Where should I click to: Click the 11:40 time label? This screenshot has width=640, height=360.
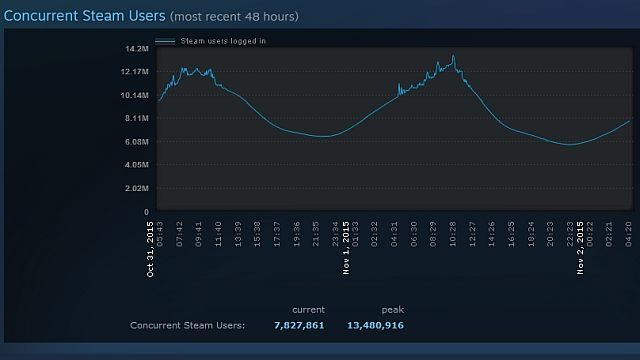click(x=218, y=234)
